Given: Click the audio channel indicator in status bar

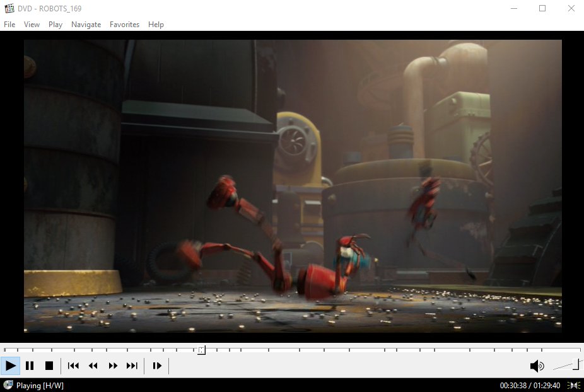Looking at the screenshot, I should coord(575,385).
